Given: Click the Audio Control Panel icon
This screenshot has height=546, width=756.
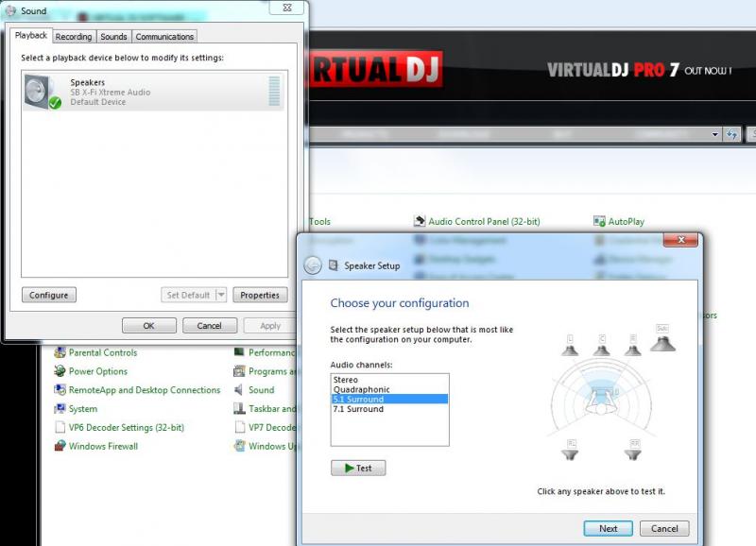Looking at the screenshot, I should click(420, 221).
